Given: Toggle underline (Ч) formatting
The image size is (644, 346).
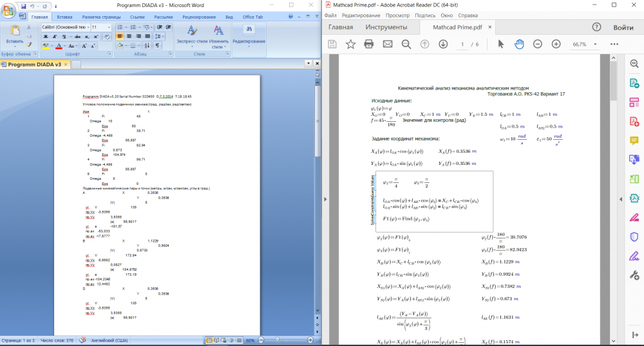Looking at the screenshot, I should [64, 37].
